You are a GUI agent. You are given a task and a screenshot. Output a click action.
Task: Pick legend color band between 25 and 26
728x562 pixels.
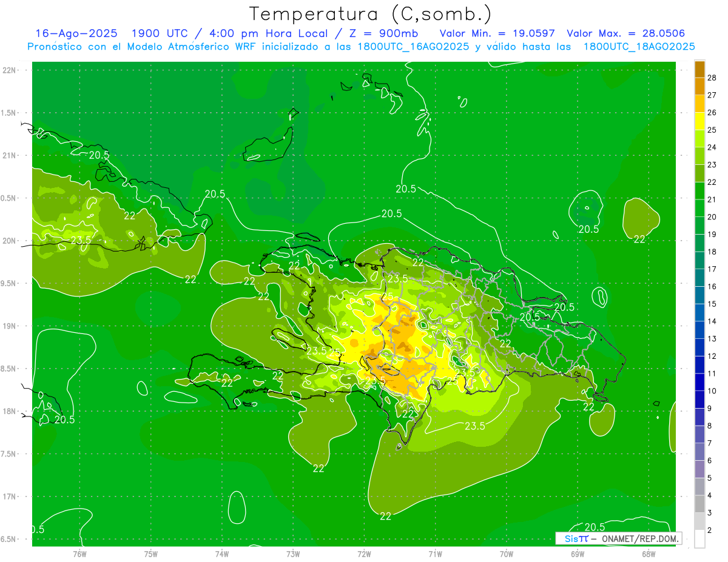[x=699, y=121]
